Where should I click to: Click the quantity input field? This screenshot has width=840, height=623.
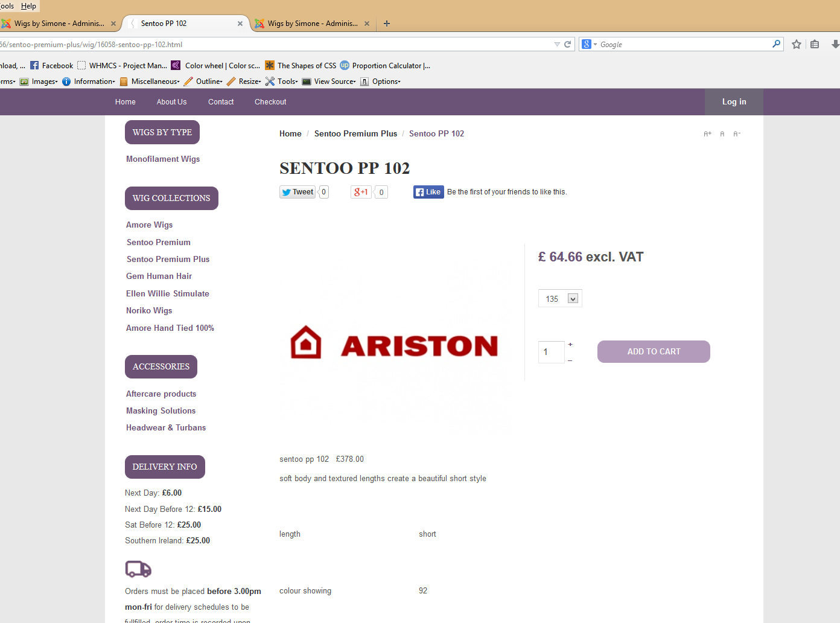[552, 352]
